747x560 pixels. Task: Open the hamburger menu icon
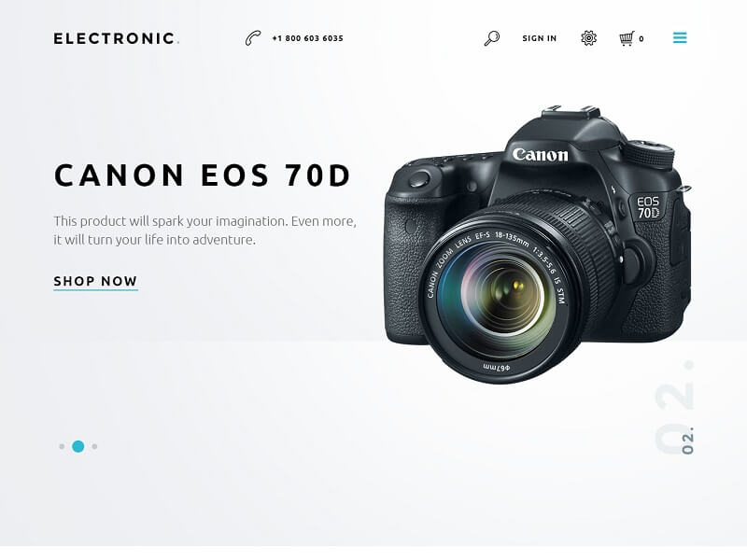pos(680,37)
